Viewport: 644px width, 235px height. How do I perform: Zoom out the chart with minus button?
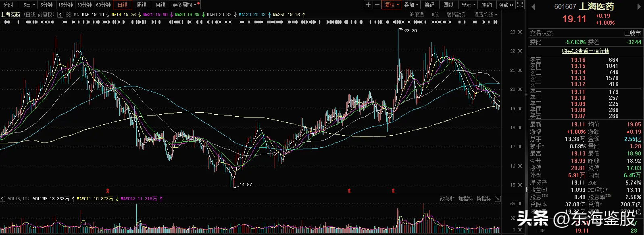coord(377,5)
